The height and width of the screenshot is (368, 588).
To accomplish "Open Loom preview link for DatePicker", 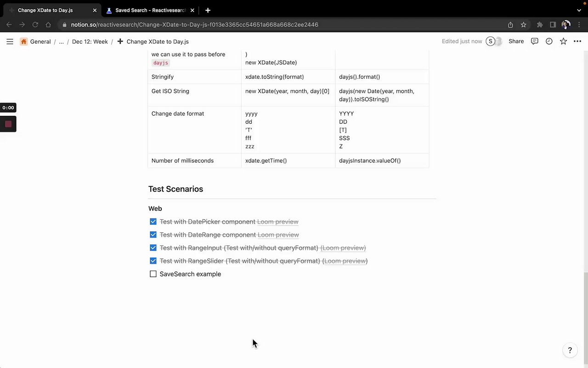I will point(277,222).
